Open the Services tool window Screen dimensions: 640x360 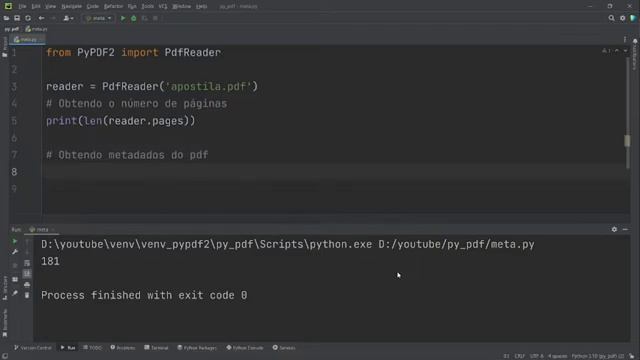click(284, 348)
